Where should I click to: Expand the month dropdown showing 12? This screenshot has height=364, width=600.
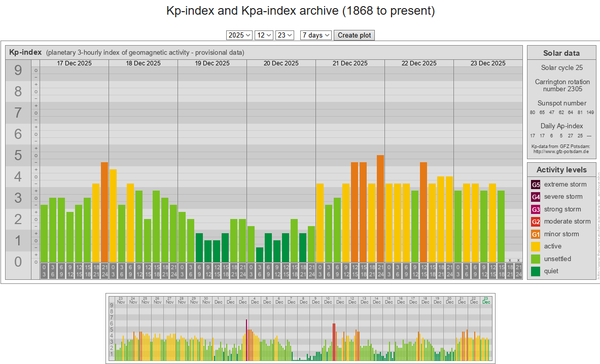(264, 35)
